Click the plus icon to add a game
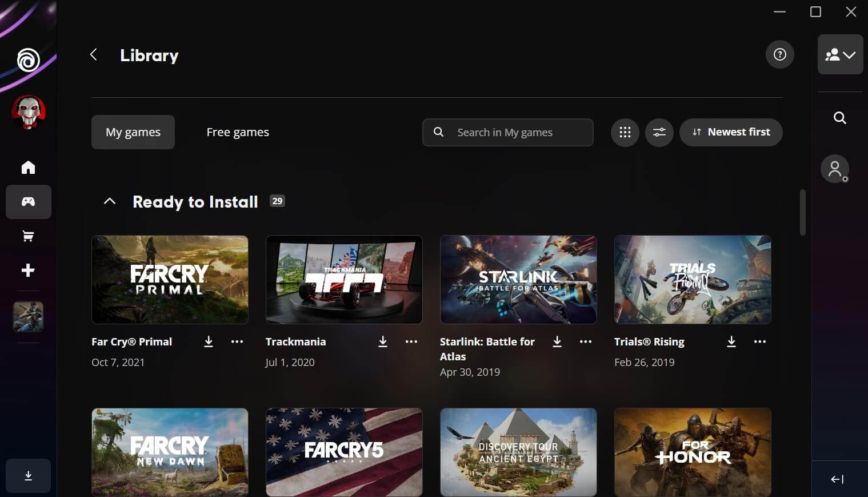The image size is (868, 497). pyautogui.click(x=27, y=270)
